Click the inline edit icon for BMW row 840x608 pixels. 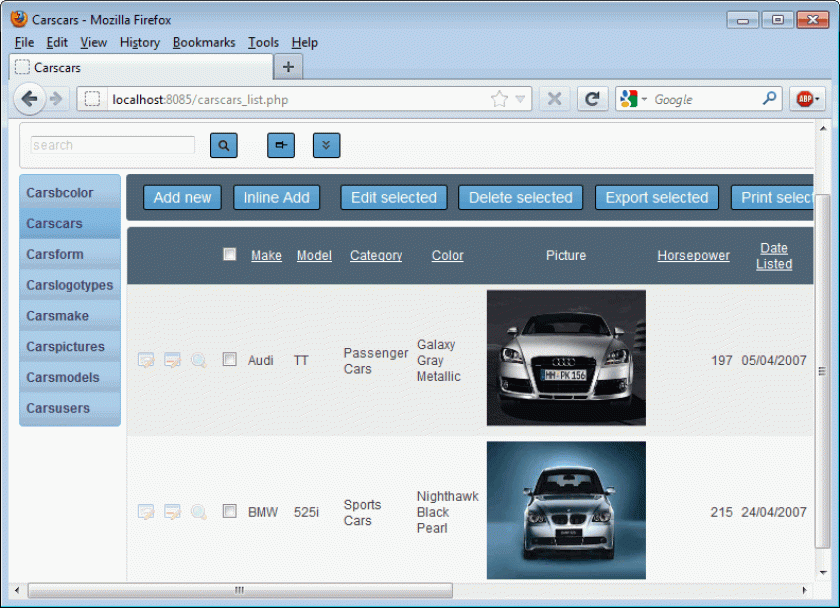[x=172, y=512]
